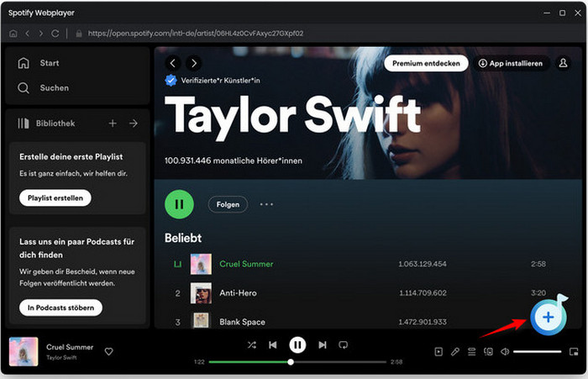Follow artist with Folgen button
The image size is (588, 379).
(x=228, y=204)
